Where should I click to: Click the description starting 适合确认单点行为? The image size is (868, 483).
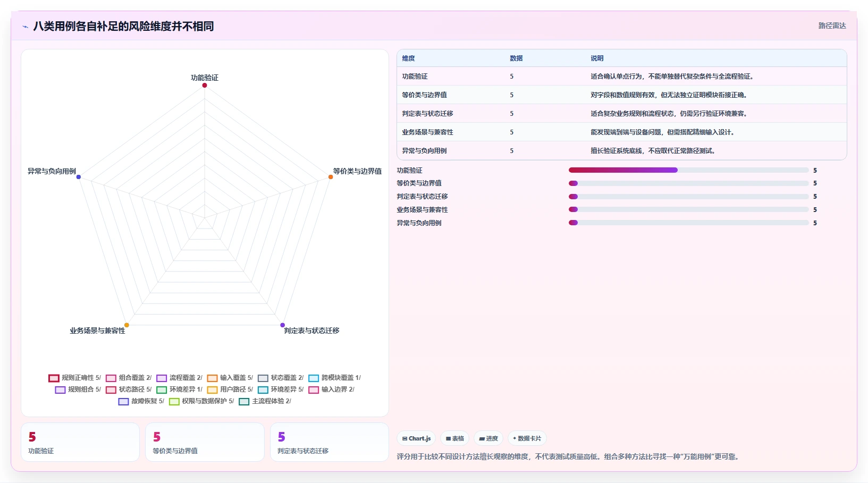point(672,77)
